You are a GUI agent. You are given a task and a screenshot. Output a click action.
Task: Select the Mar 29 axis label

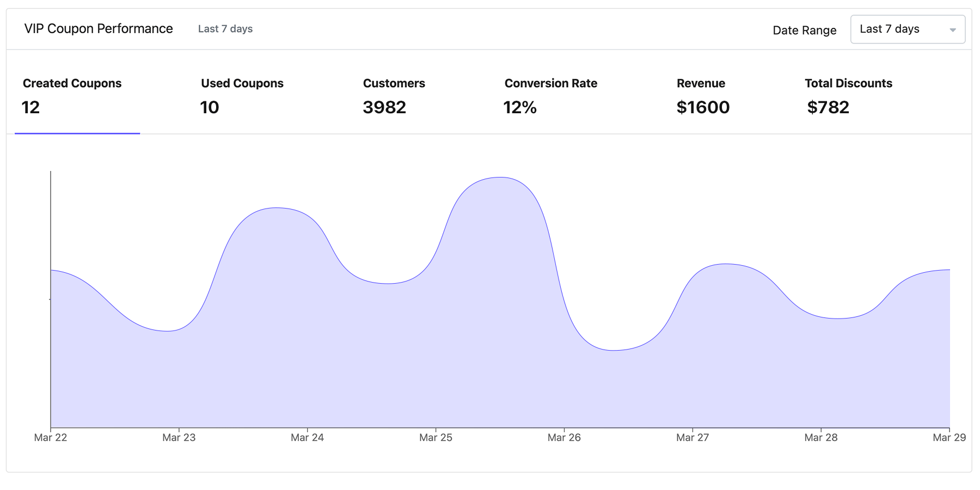[949, 438]
